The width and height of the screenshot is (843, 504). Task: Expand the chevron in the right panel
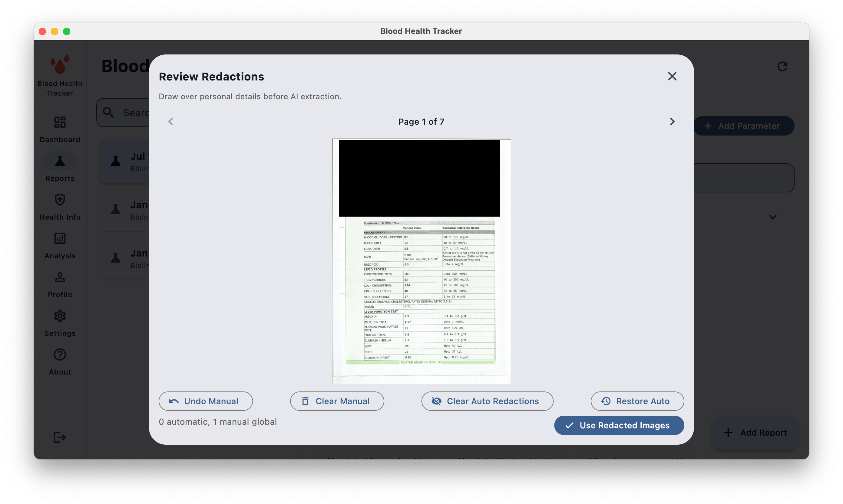772,217
